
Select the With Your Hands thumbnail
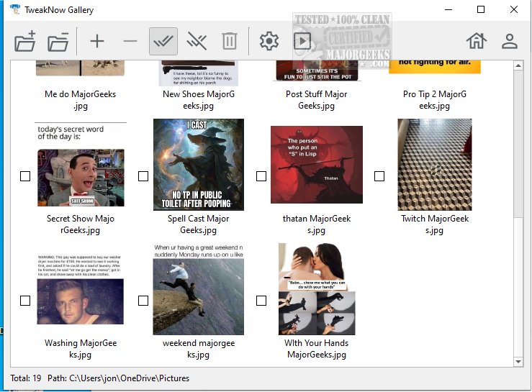coord(317,289)
